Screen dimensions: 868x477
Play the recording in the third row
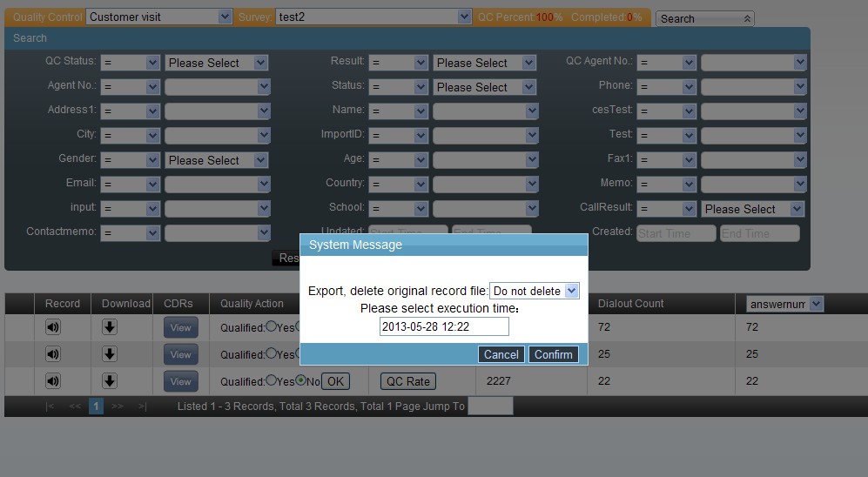click(x=53, y=381)
